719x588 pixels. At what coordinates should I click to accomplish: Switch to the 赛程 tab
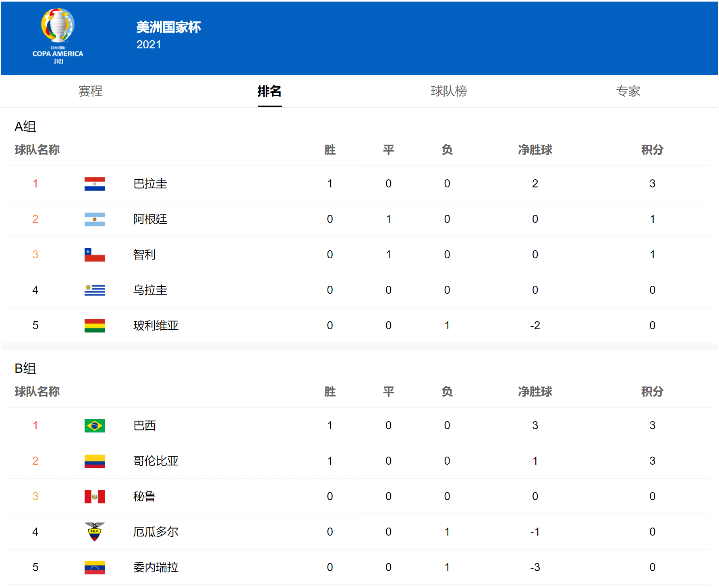point(90,91)
